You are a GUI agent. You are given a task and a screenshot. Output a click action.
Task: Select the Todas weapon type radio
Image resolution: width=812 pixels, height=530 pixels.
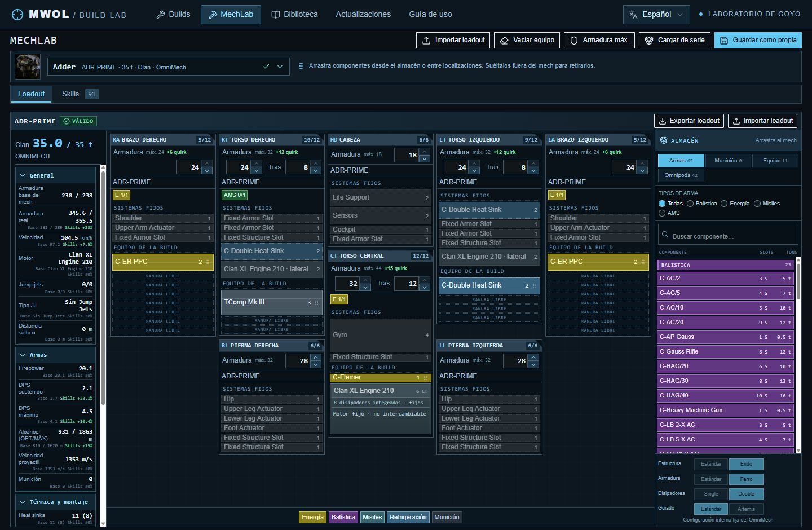662,204
